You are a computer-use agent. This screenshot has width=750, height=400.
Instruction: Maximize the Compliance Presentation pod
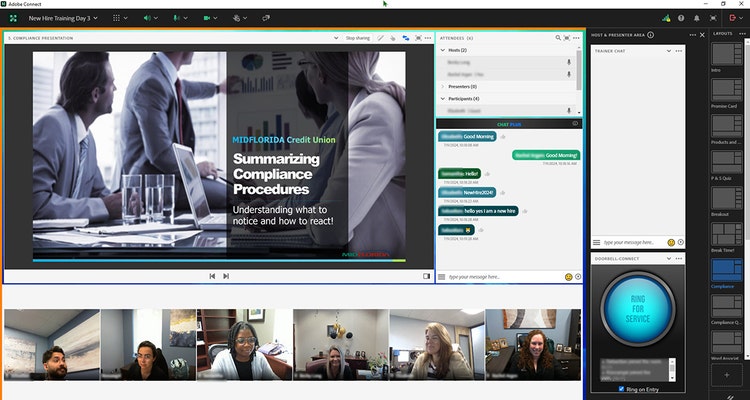419,38
